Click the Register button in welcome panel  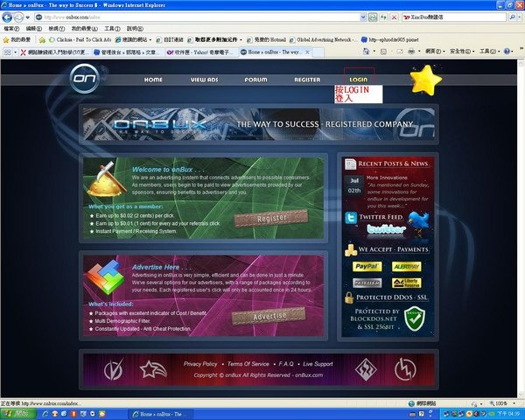(x=271, y=219)
